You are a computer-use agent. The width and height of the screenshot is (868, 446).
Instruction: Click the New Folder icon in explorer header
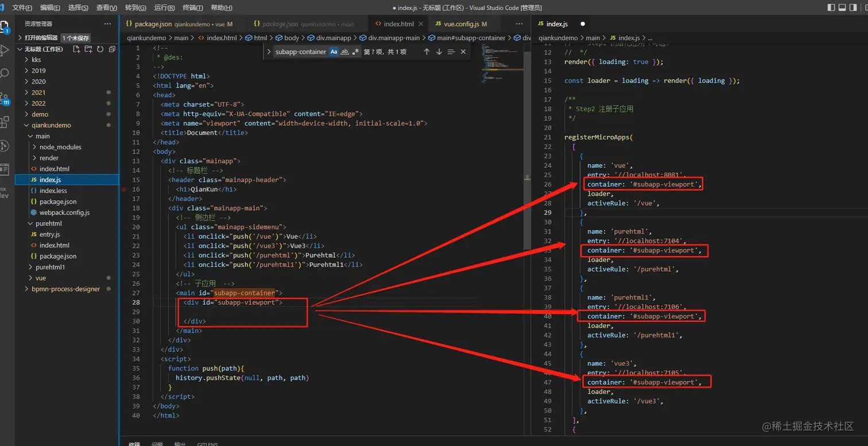point(88,49)
